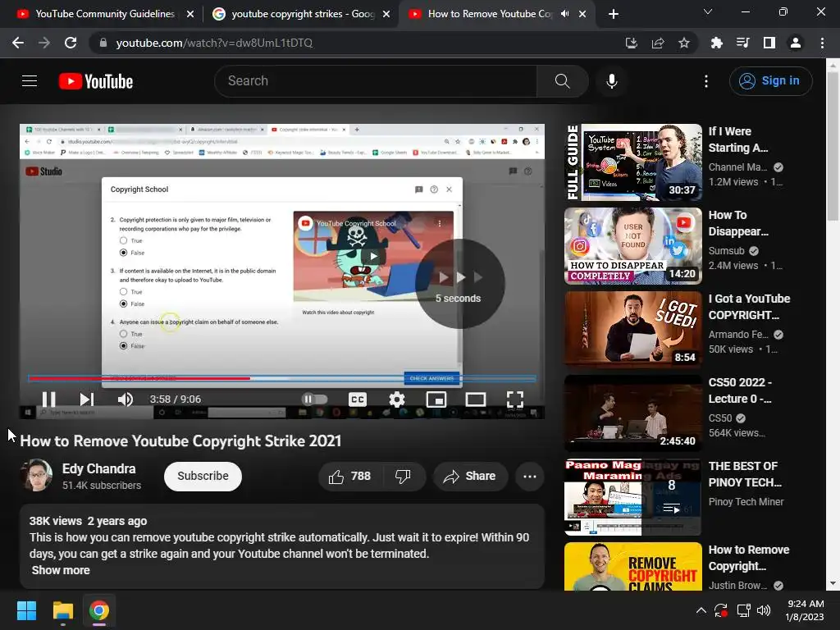
Task: Open I Got a YouTube COPYRIGHT video title
Action: point(749,307)
